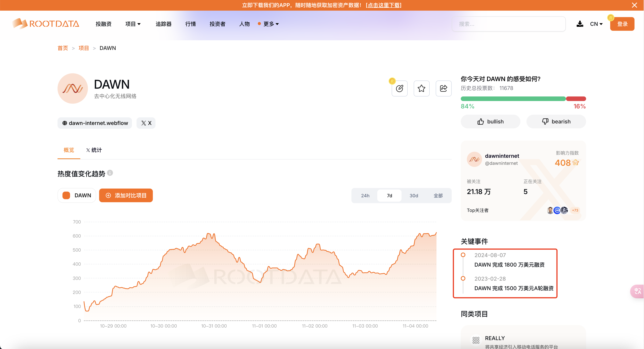Screen dimensions: 644x349
Task: Close the orange app download banner
Action: [634, 5]
